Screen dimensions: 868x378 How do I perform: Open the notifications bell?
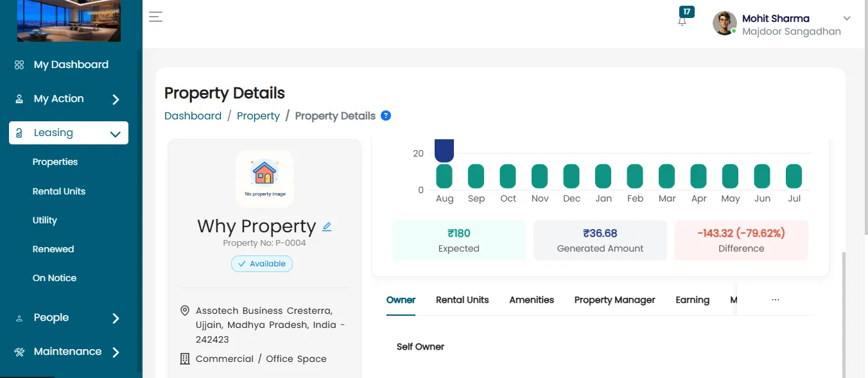[x=682, y=21]
